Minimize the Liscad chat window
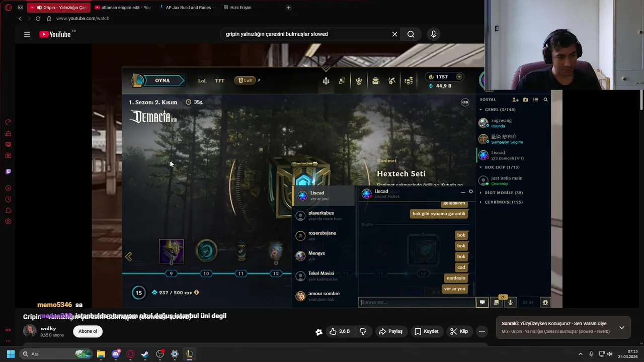Image resolution: width=644 pixels, height=362 pixels. (x=463, y=192)
